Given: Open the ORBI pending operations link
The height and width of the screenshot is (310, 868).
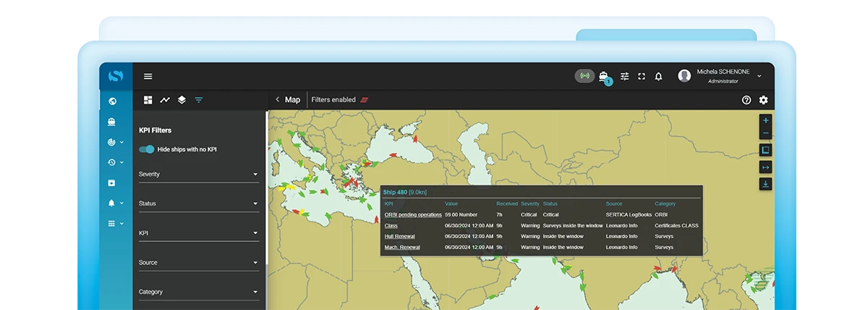Looking at the screenshot, I should (412, 214).
